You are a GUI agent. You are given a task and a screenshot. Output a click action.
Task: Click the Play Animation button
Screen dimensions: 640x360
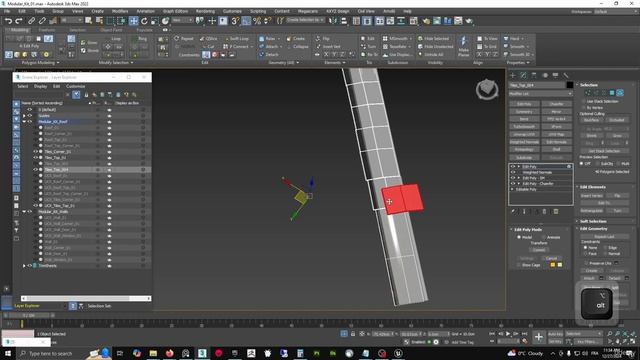(x=508, y=334)
